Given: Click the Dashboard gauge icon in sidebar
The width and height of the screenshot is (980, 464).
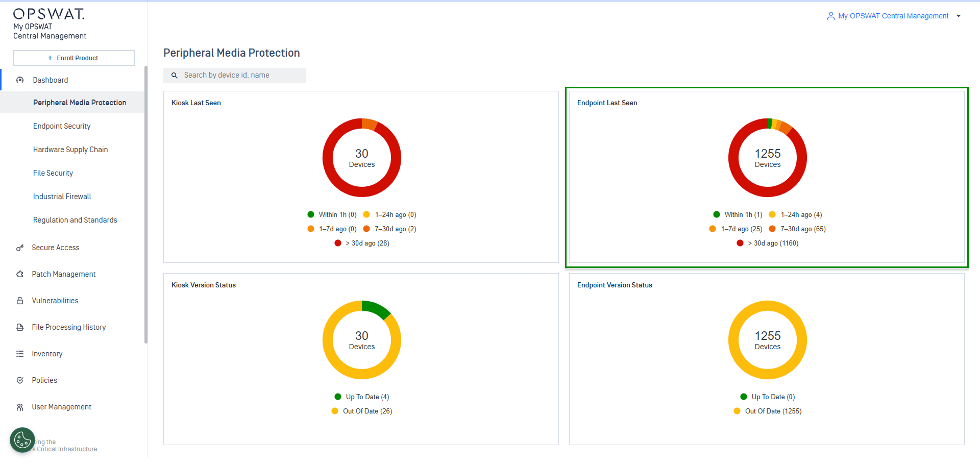Looking at the screenshot, I should [x=20, y=80].
